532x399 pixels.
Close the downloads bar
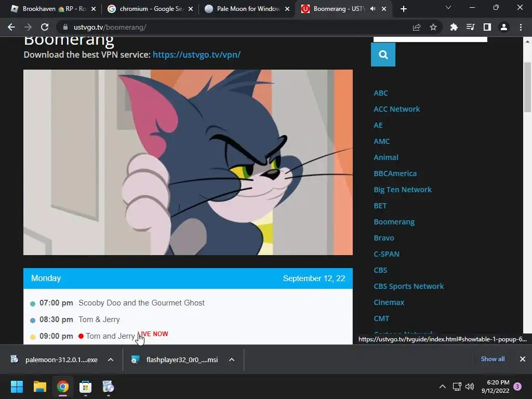point(523,359)
